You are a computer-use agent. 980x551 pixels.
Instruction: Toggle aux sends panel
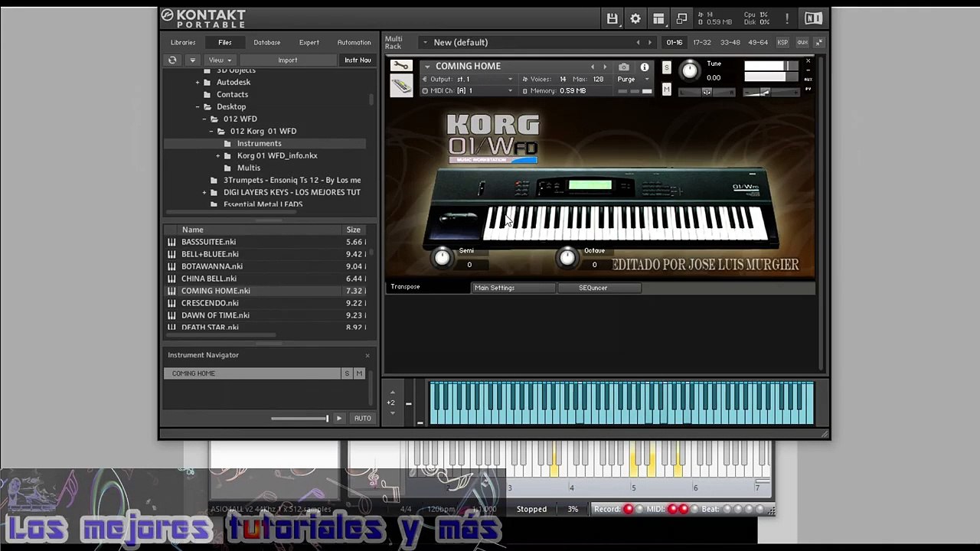(802, 43)
